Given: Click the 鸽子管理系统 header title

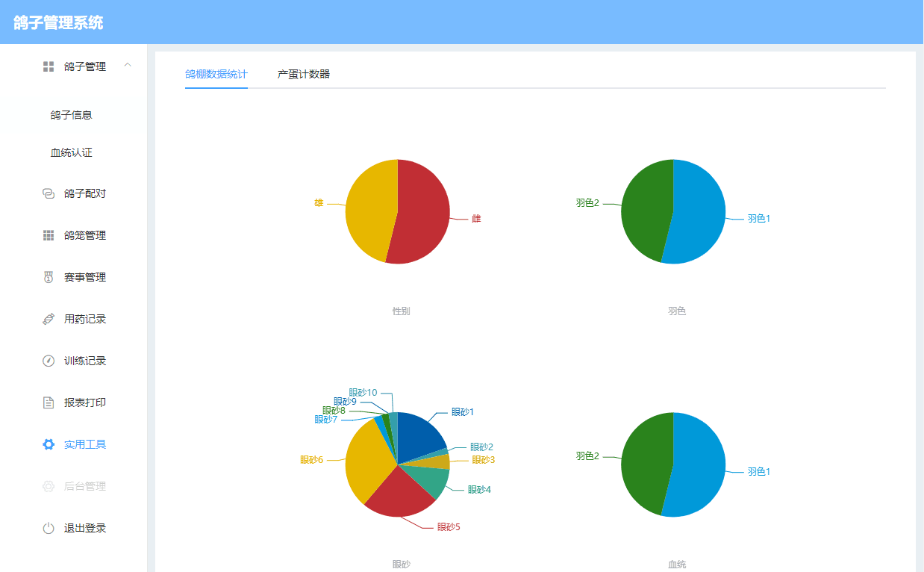Looking at the screenshot, I should 58,22.
